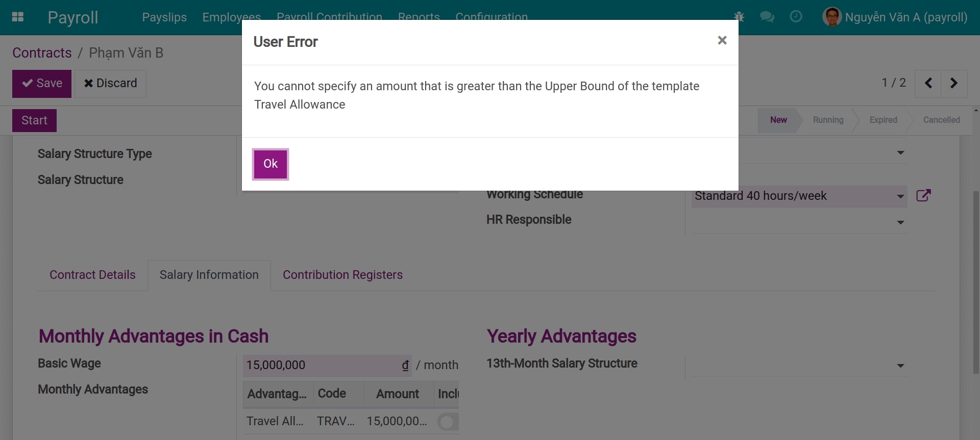Go to the next contract record arrow
Screen dimensions: 980x440
(953, 83)
